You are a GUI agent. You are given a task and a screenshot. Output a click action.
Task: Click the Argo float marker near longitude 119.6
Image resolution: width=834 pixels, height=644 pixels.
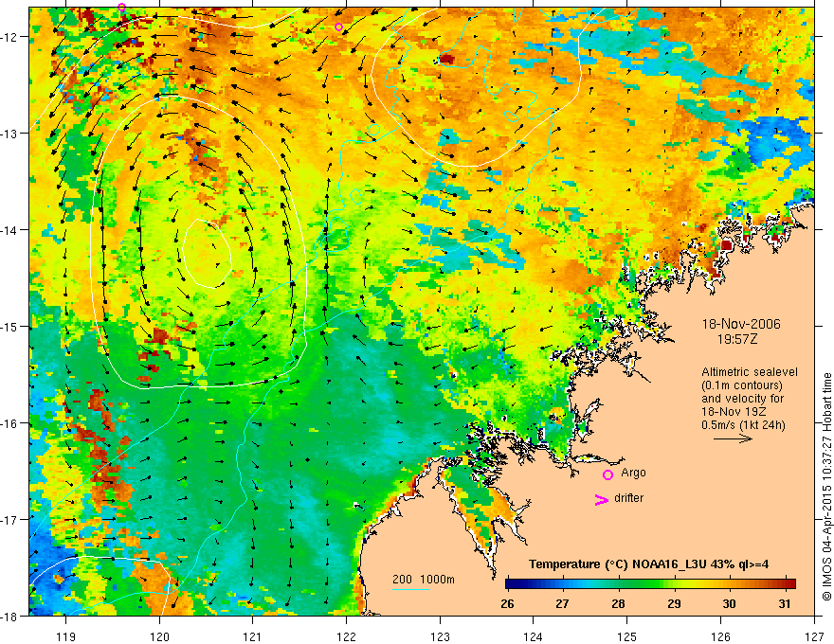point(122,8)
